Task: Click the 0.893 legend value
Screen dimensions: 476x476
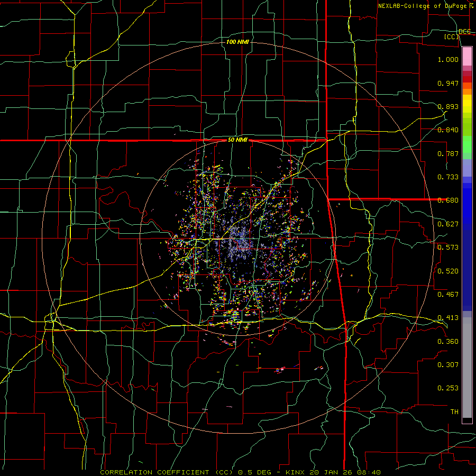Action: click(x=448, y=106)
